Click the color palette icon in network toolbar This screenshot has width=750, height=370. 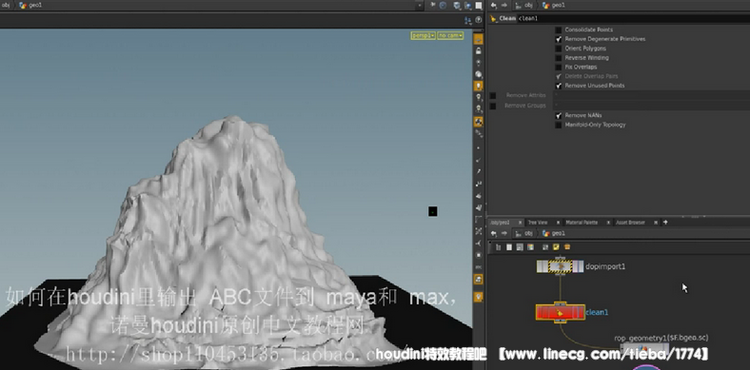coord(530,247)
